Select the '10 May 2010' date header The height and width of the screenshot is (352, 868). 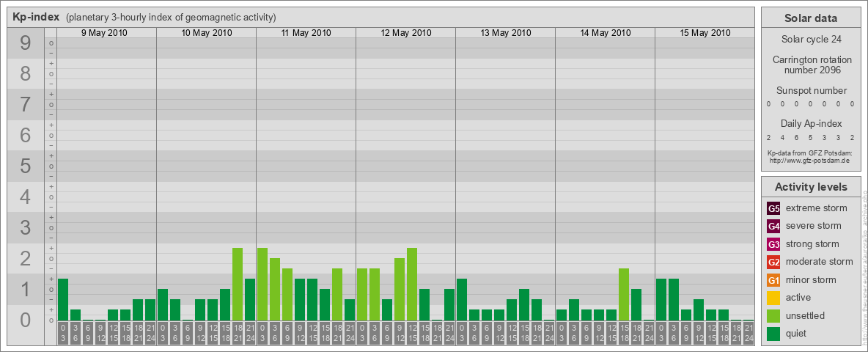point(207,33)
